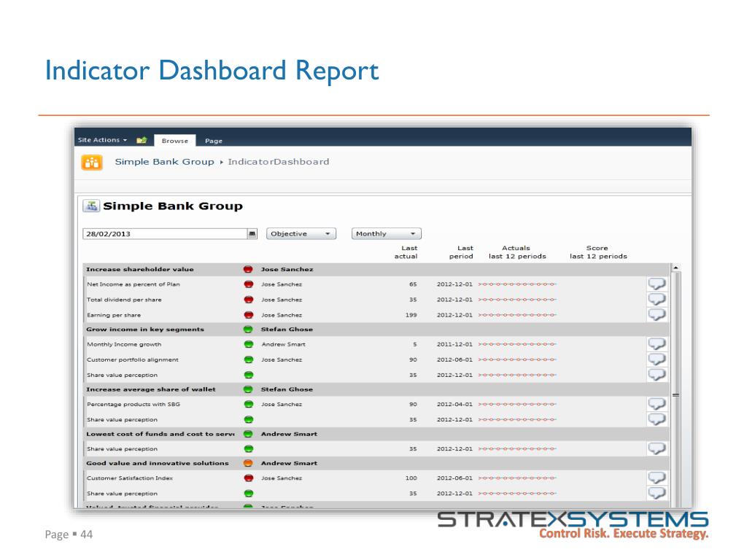
Task: Click orange status light for Good value and innovative solutions
Action: point(248,463)
